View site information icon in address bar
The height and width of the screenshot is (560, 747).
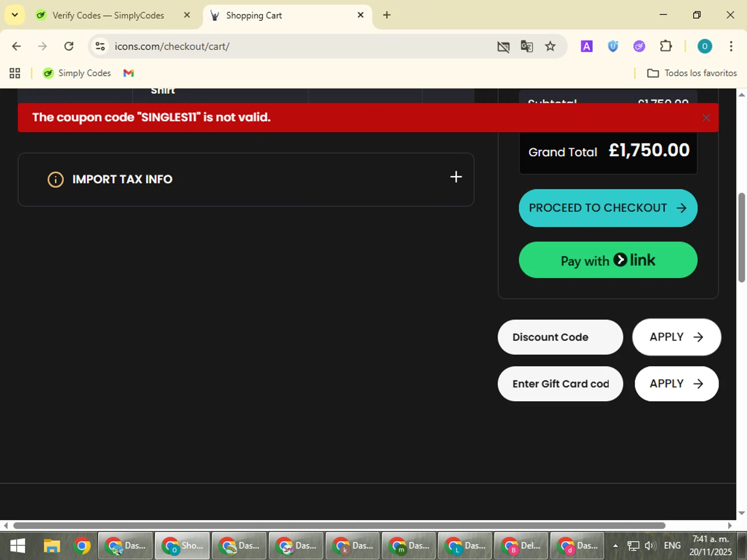point(100,46)
